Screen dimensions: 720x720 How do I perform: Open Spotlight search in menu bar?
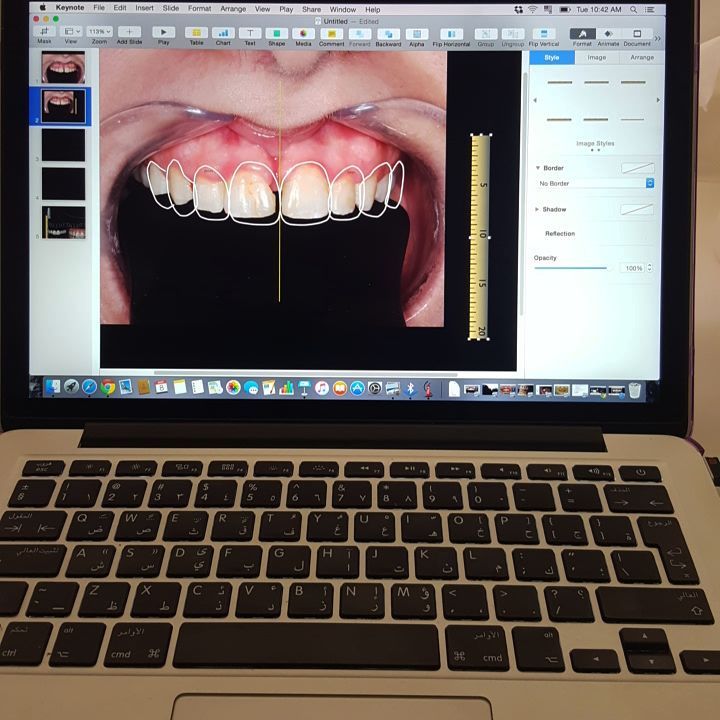pyautogui.click(x=634, y=9)
